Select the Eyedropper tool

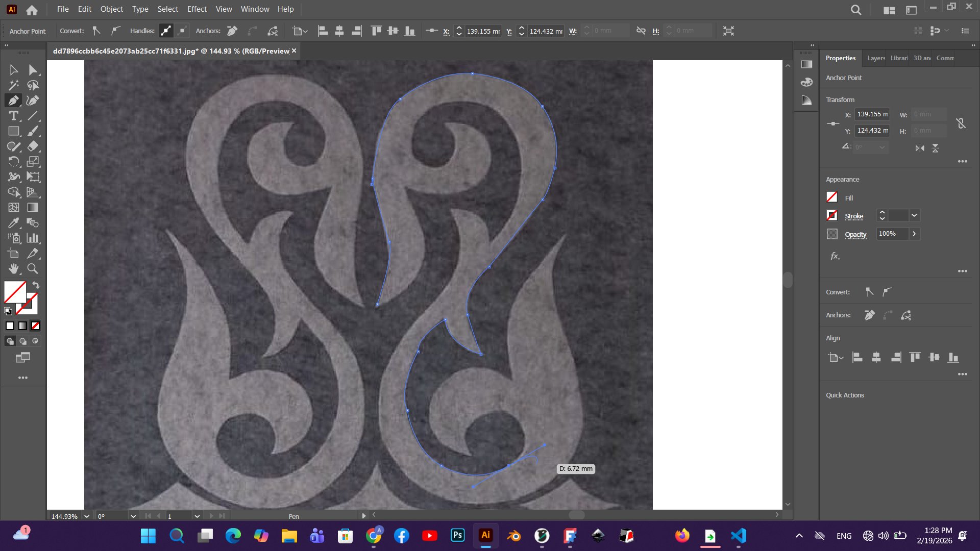pos(14,223)
